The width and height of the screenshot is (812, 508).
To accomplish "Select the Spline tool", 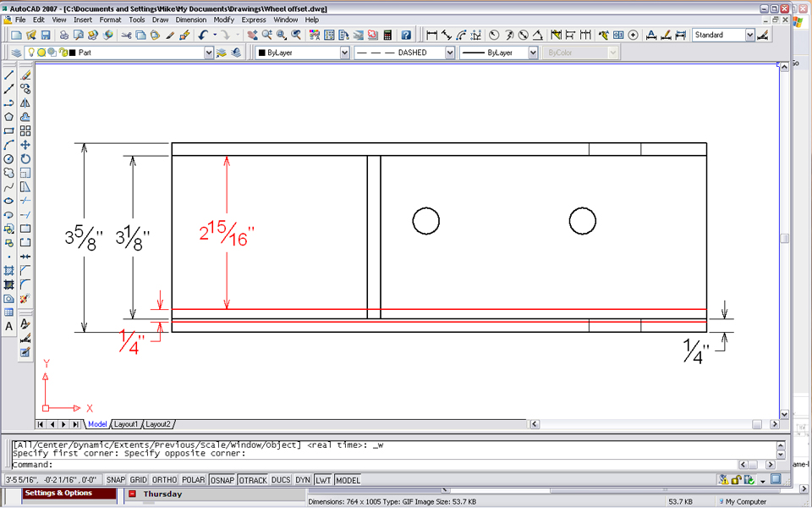I will coord(8,187).
